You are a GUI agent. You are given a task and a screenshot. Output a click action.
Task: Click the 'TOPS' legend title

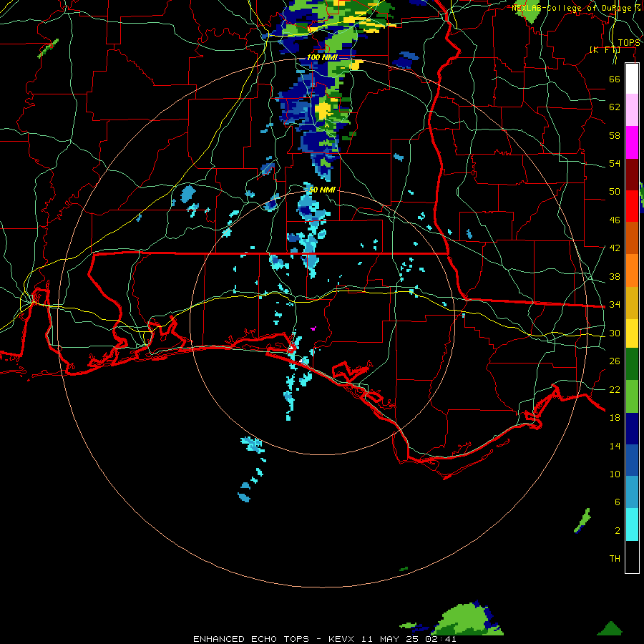[629, 43]
